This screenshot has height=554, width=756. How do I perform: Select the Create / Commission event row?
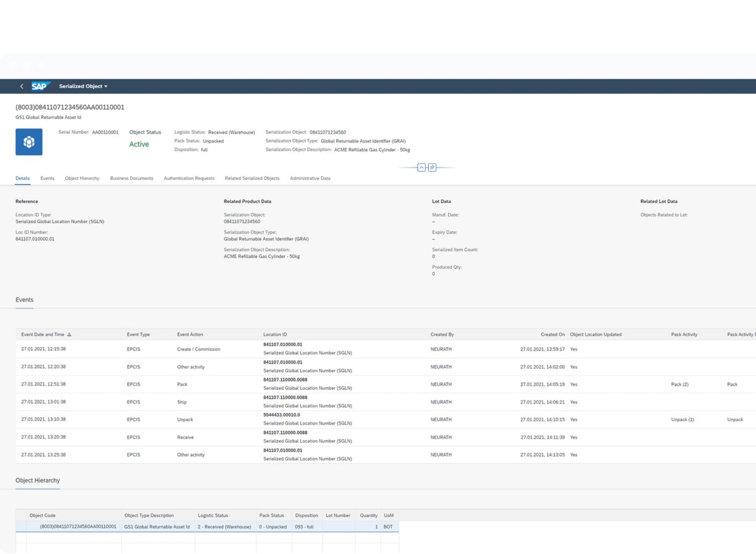(199, 349)
